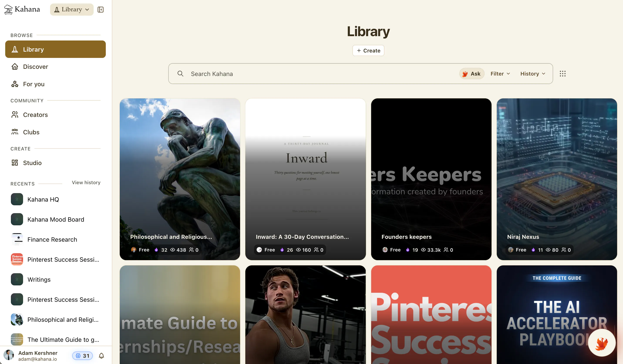Image resolution: width=623 pixels, height=364 pixels.
Task: Click the 31 credits badge
Action: 82,356
